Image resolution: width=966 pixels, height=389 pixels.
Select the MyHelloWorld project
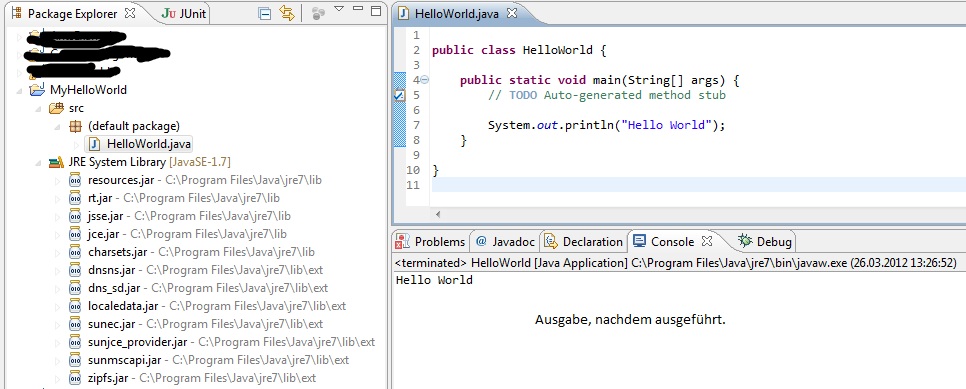[88, 90]
